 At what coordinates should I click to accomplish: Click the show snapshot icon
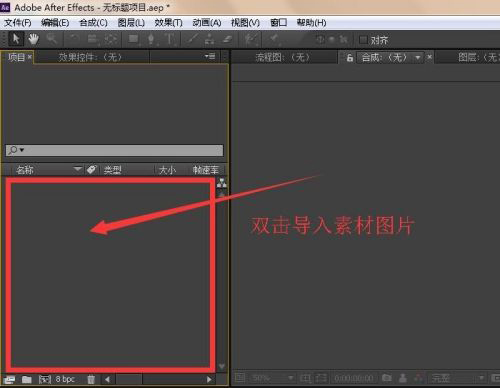click(403, 378)
